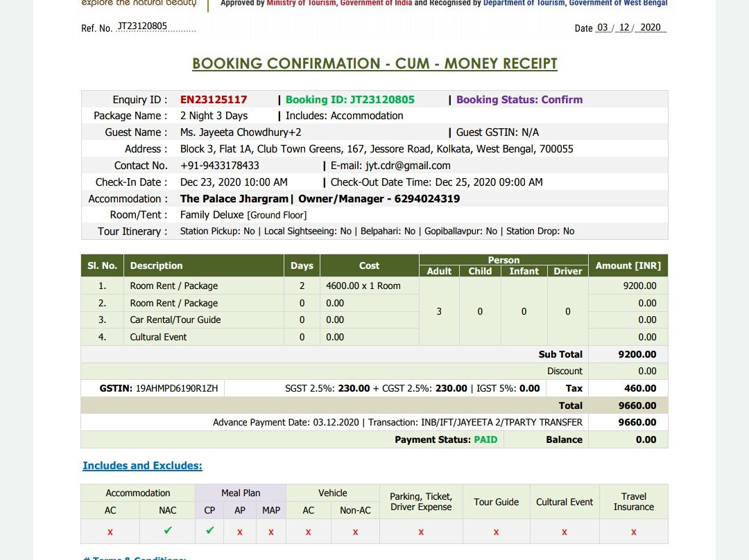Click the red cross under Parking, Ticket, Driver Expense
Screen dimensions: 749x560
click(421, 532)
